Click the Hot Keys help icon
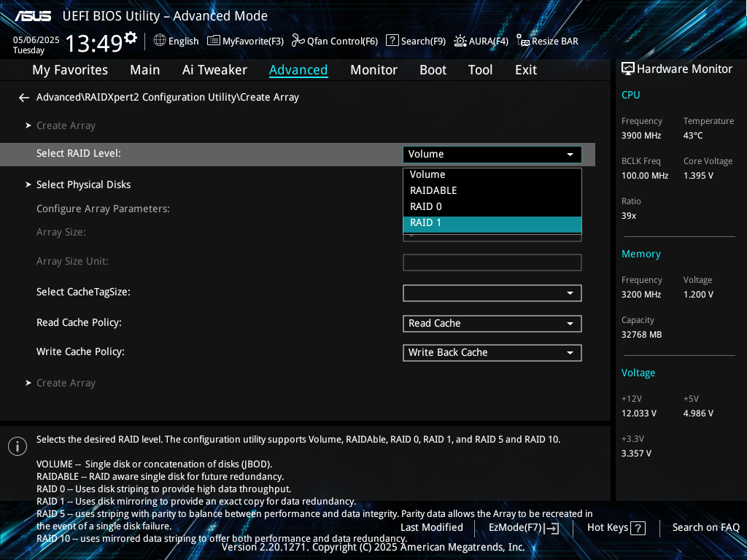This screenshot has width=747, height=560. [638, 528]
